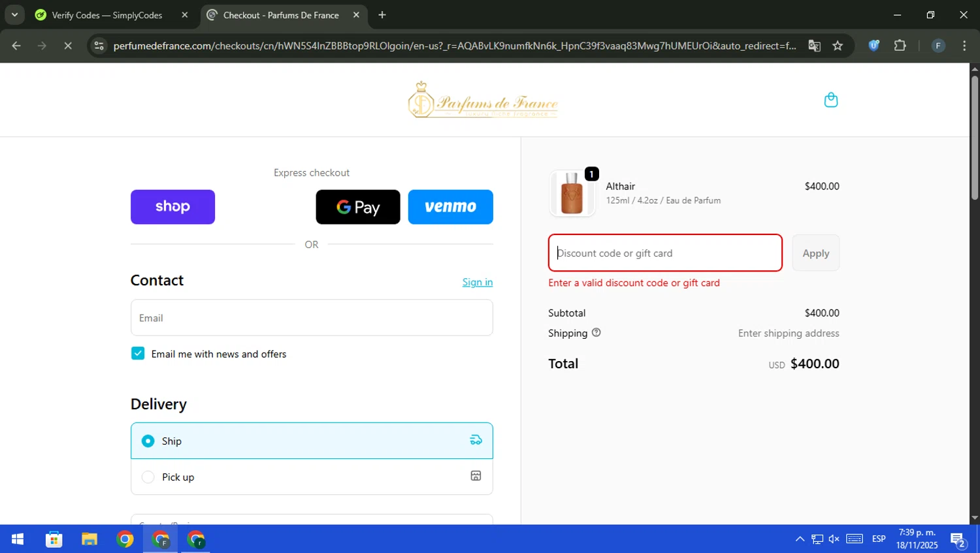Select the Ship delivery radio button
980x553 pixels.
pos(148,441)
